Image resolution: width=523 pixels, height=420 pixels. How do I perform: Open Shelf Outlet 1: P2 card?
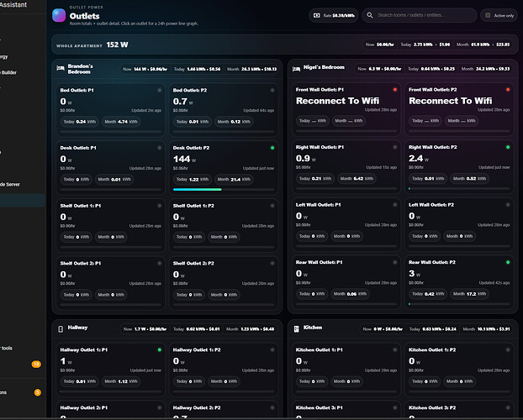click(224, 226)
